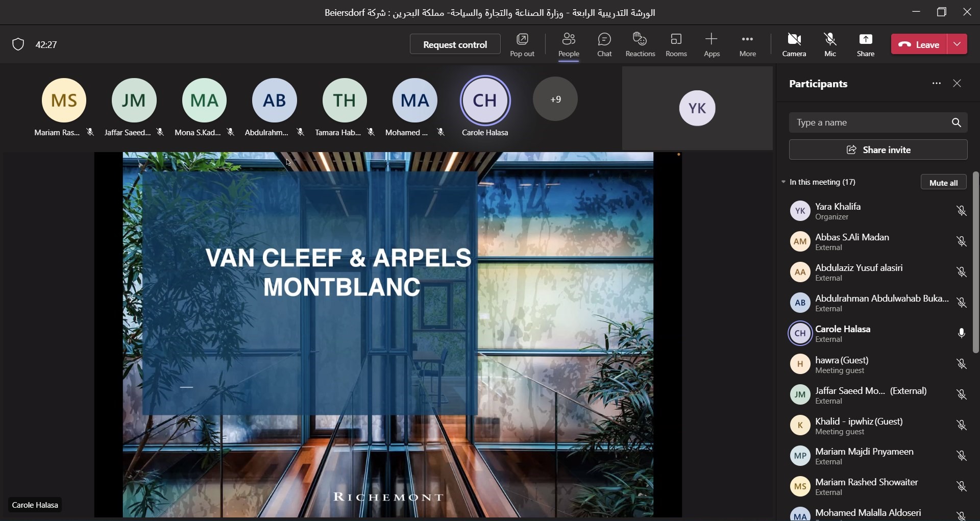This screenshot has width=980, height=521.
Task: Collapse the In this meeting list
Action: 783,182
